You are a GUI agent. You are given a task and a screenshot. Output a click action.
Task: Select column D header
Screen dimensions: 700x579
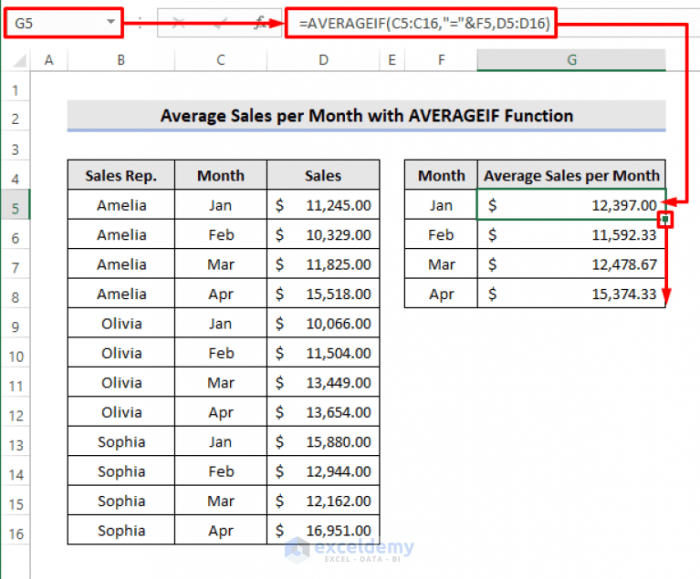[x=323, y=60]
